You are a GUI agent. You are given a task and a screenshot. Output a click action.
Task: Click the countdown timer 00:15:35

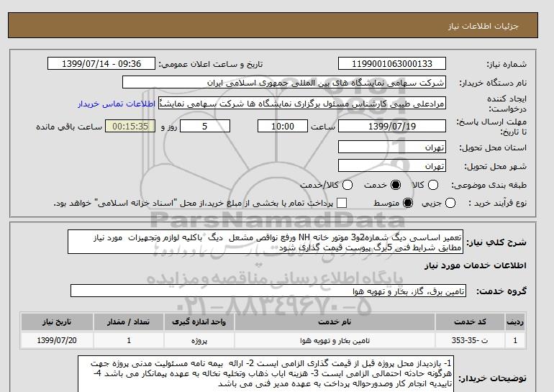pos(130,127)
